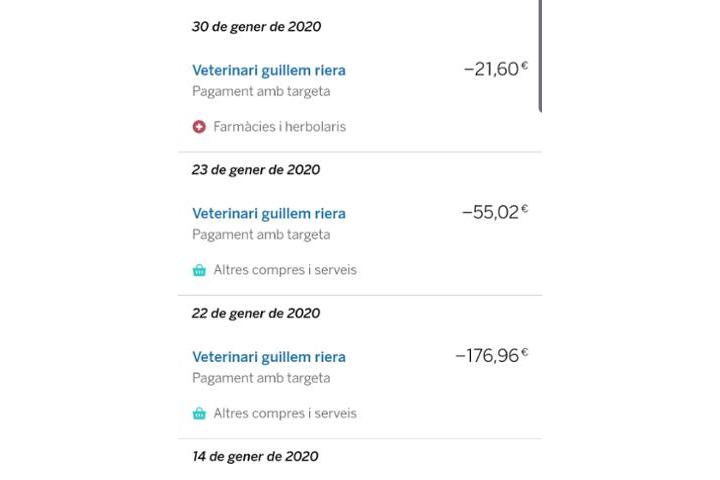Click the 30 de gener de 2020 date header

[x=256, y=27]
